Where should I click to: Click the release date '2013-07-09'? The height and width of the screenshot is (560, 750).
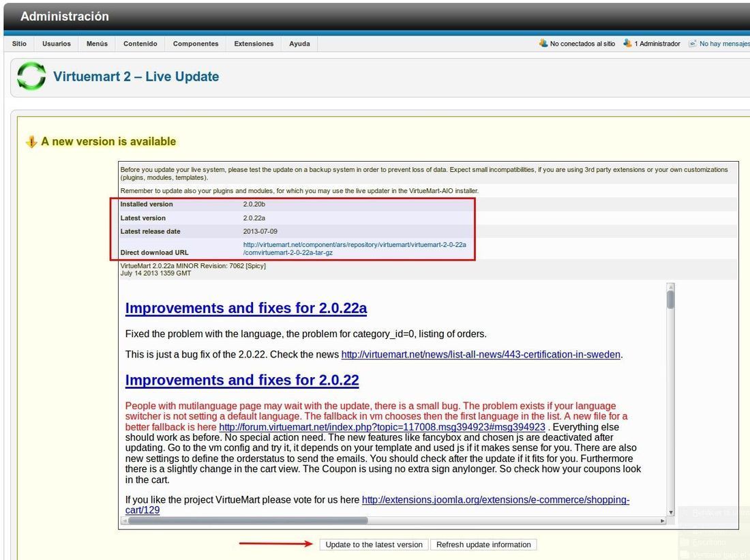(x=260, y=232)
